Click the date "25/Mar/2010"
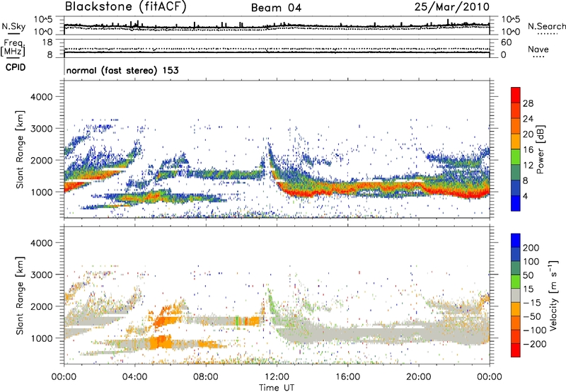The height and width of the screenshot is (392, 566). tap(452, 7)
